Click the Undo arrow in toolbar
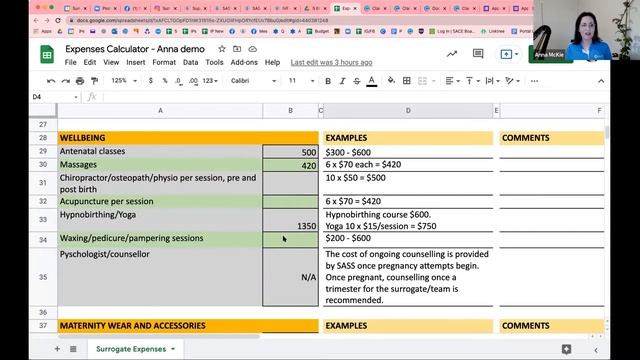The width and height of the screenshot is (640, 360). tap(51, 81)
